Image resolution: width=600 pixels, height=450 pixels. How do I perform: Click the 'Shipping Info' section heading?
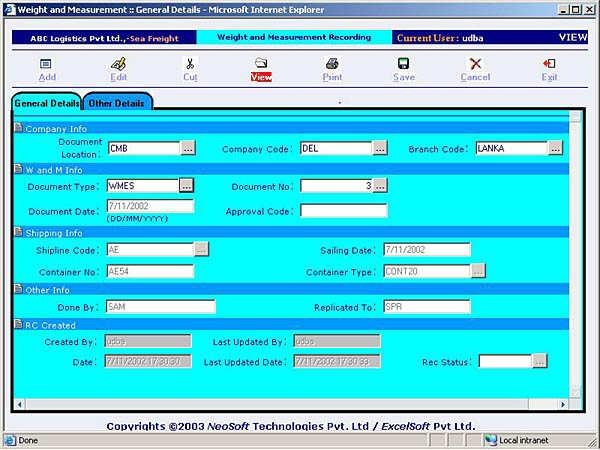click(x=54, y=233)
